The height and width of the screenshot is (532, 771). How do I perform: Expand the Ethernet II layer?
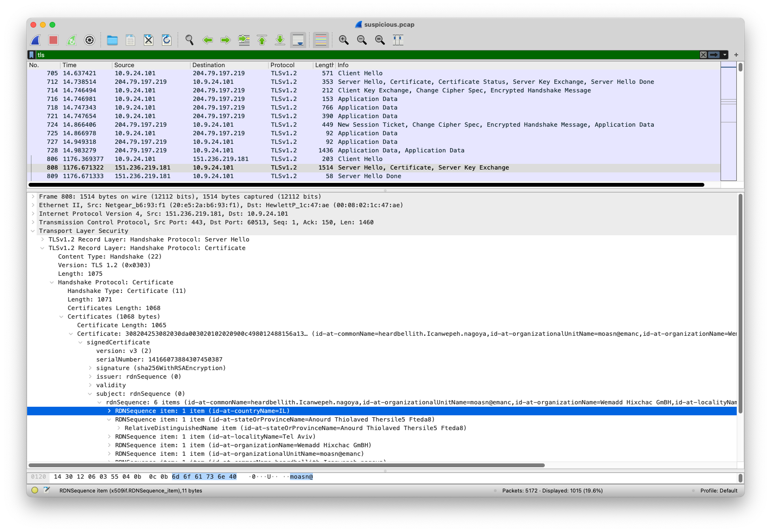click(33, 205)
